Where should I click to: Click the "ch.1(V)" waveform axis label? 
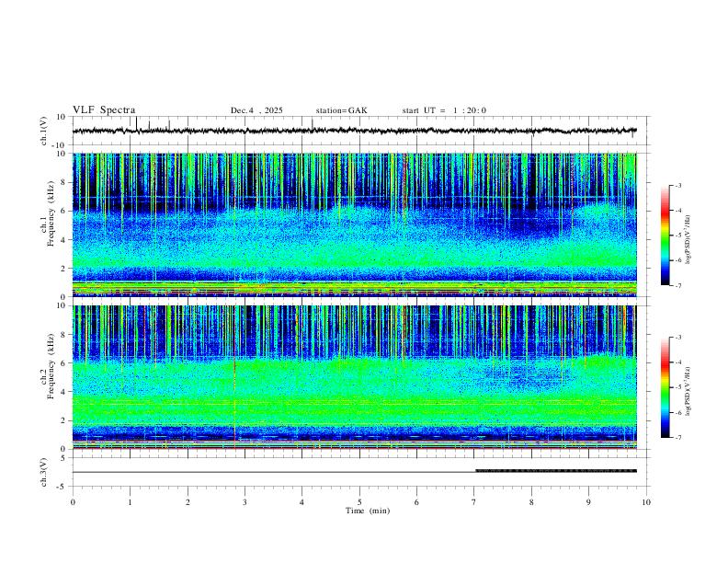tap(44, 131)
